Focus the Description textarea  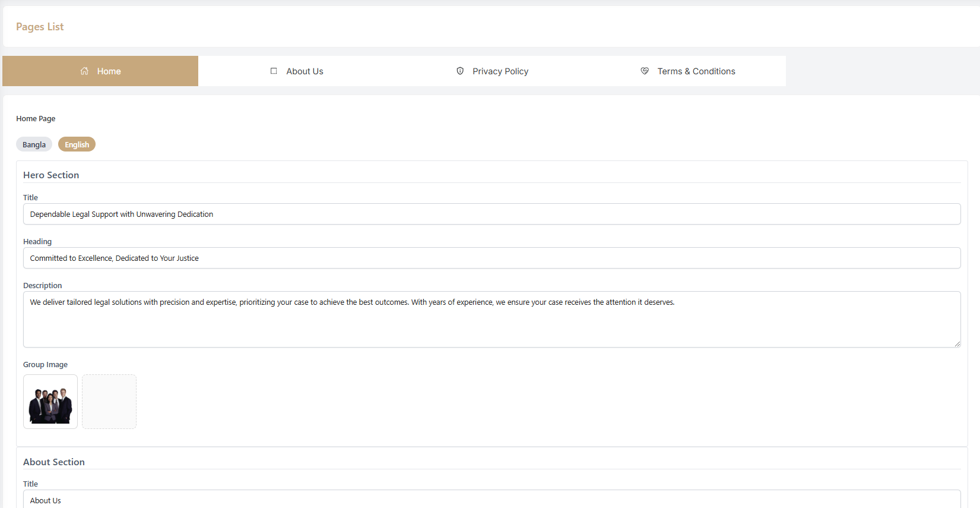tap(491, 319)
